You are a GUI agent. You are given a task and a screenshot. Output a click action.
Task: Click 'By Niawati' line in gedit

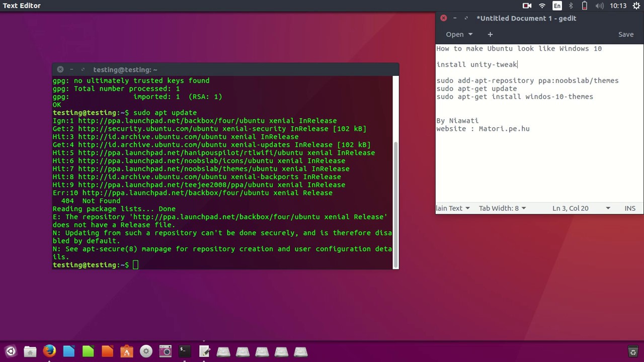click(457, 121)
